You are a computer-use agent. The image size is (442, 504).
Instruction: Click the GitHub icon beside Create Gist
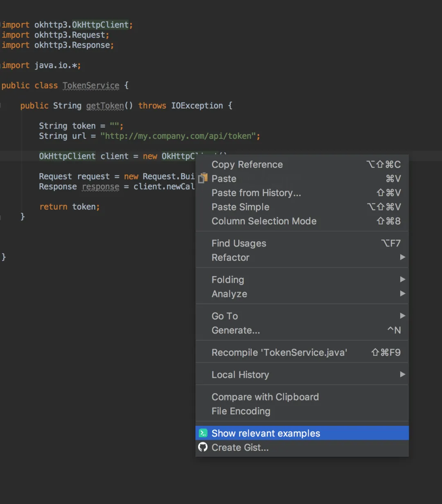tap(203, 447)
